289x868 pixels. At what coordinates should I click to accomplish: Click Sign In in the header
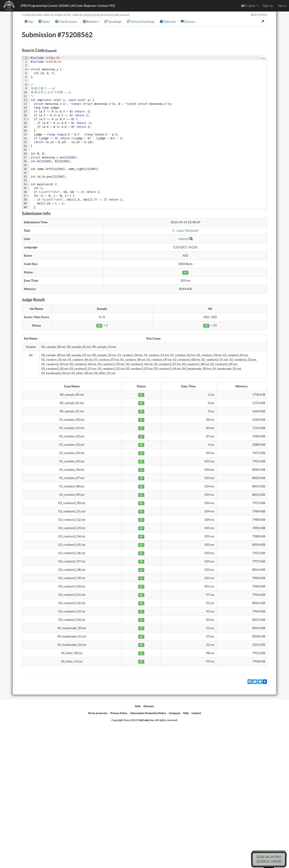pyautogui.click(x=282, y=6)
